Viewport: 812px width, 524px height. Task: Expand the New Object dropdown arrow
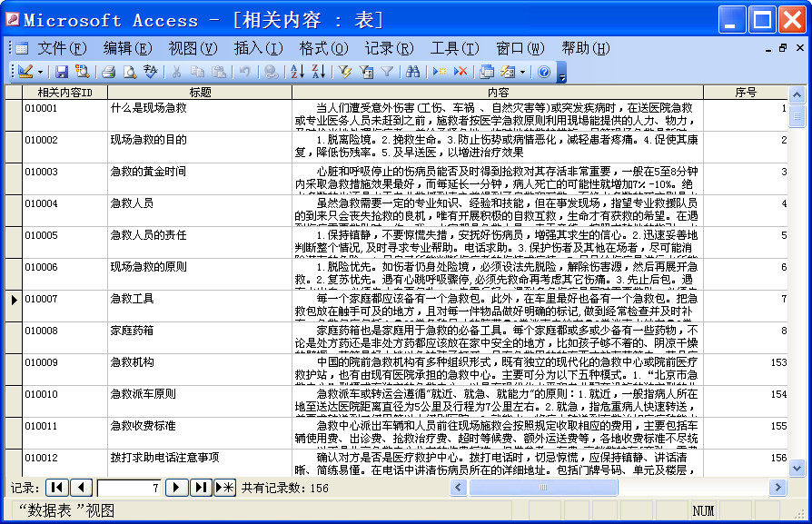[x=522, y=72]
